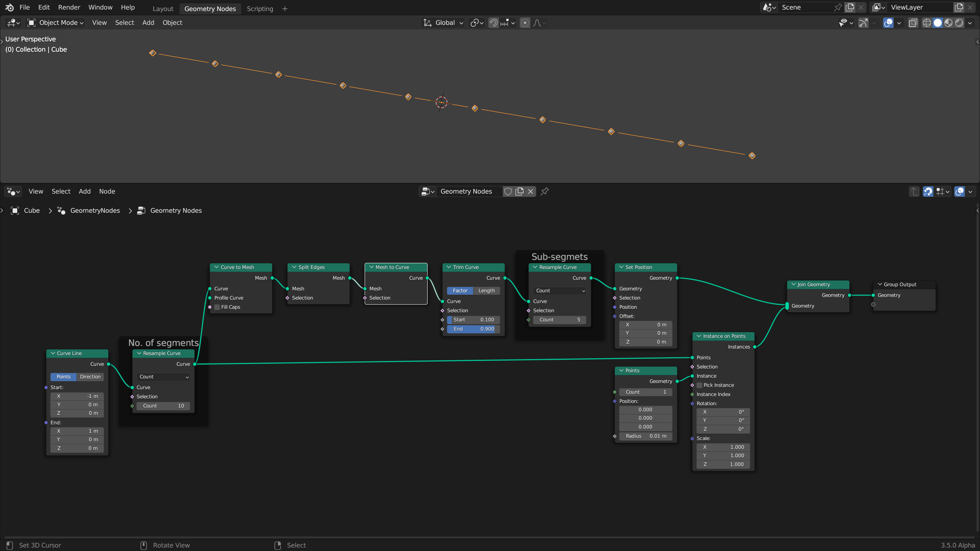Toggle X-ray mode in the viewport
This screenshot has height=551, width=980.
913,23
